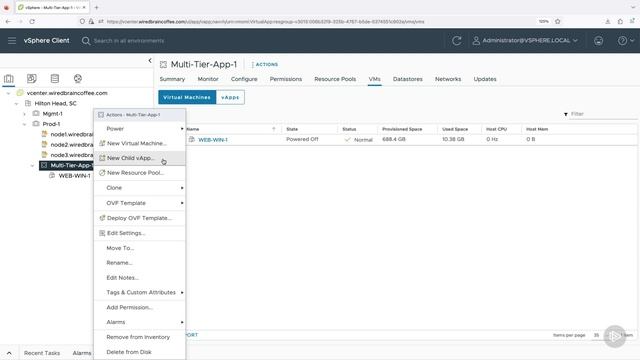Open the OVF Template submenu
640x360 pixels.
[x=140, y=203]
